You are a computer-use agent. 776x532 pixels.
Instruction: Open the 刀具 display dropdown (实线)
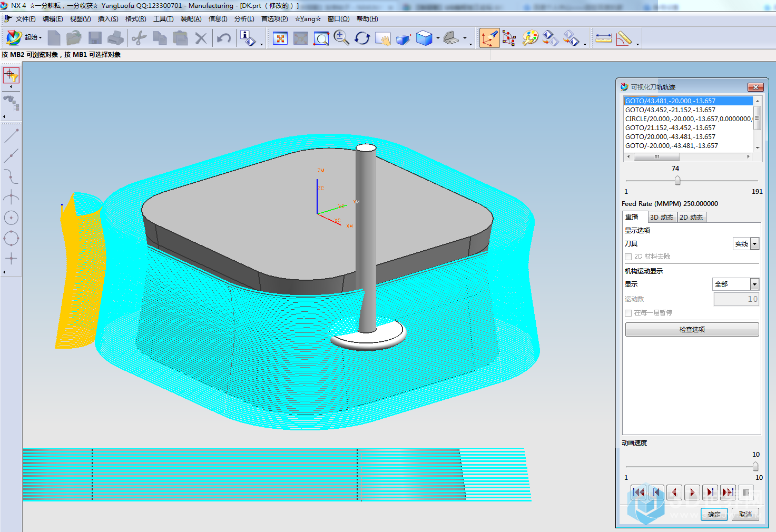pyautogui.click(x=746, y=243)
